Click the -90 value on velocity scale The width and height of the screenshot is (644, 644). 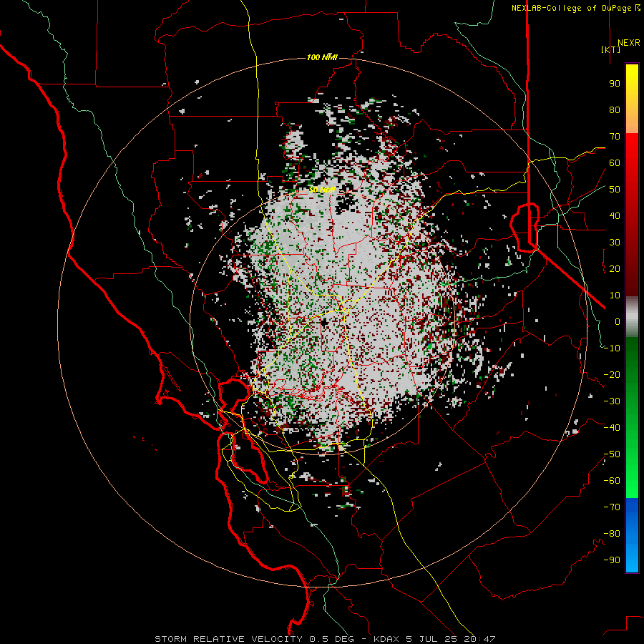tap(612, 560)
